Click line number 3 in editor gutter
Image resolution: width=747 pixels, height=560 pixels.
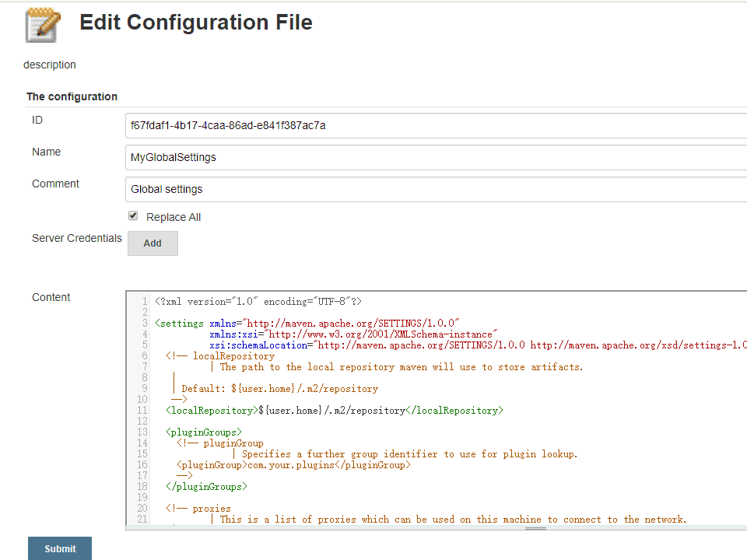click(x=145, y=323)
